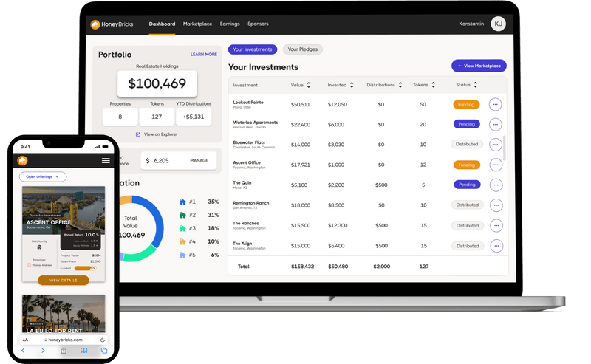Viewport: 591px width, 364px height.
Task: Click the Remington Ranch investment name
Action: (251, 203)
